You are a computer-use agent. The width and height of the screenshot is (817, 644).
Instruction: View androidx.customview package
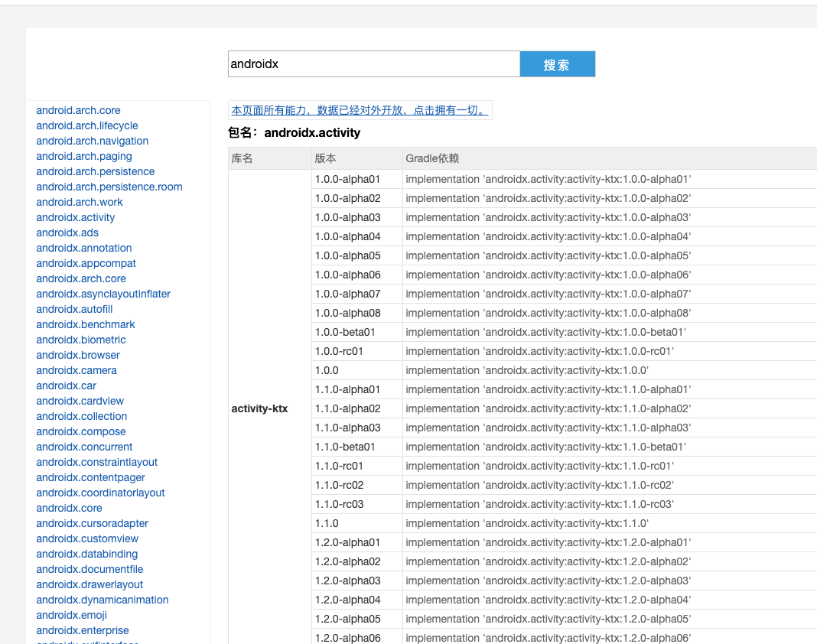click(x=87, y=538)
